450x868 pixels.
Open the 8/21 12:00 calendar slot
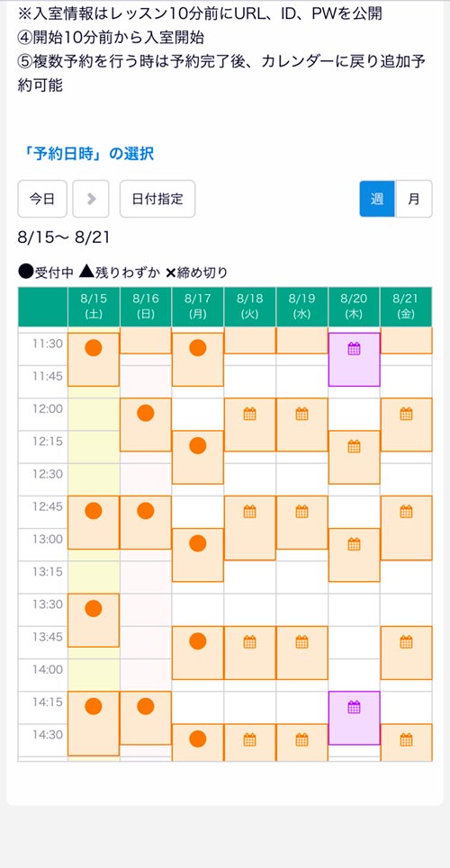406,425
